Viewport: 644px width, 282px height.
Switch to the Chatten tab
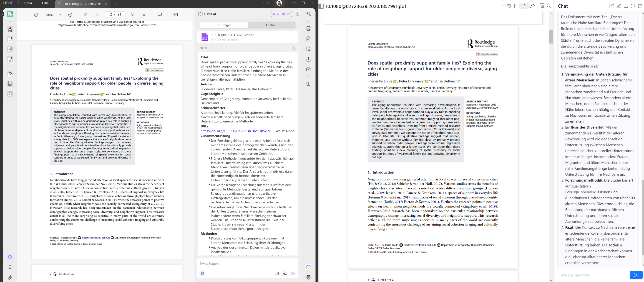[271, 25]
